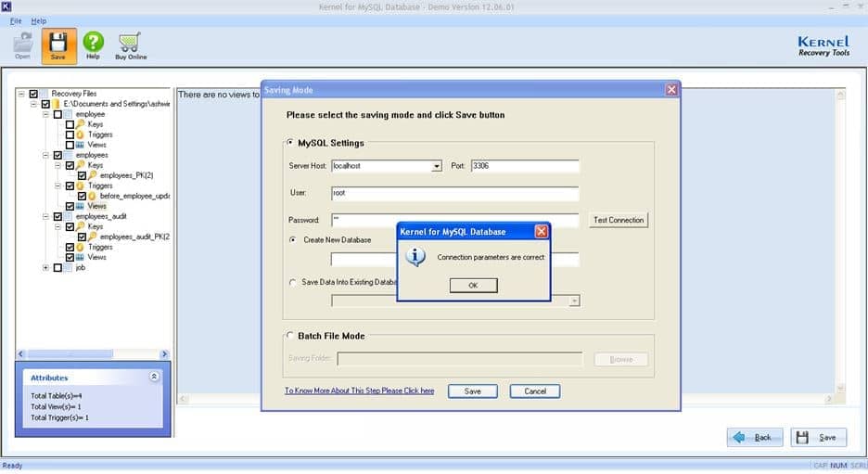The height and width of the screenshot is (474, 868).
Task: Click the Views icon under employees_audit
Action: [81, 258]
